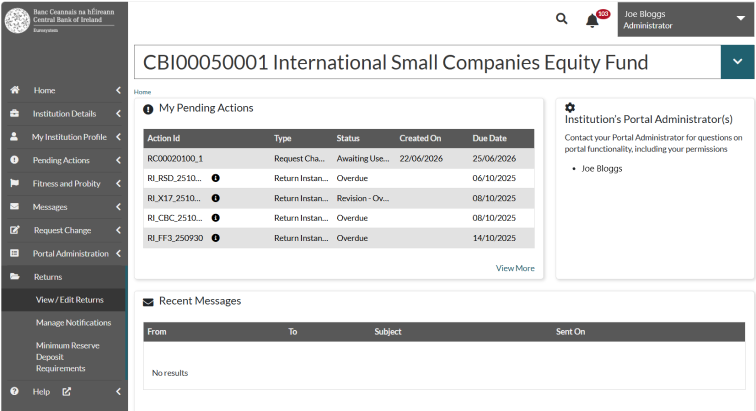Click the Home breadcrumb link

[142, 92]
